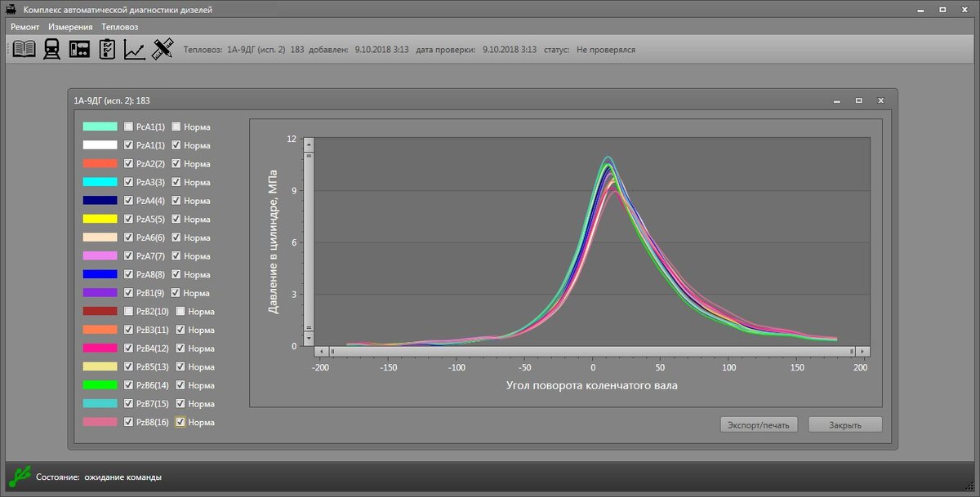Open the measuring device panel icon

(79, 49)
